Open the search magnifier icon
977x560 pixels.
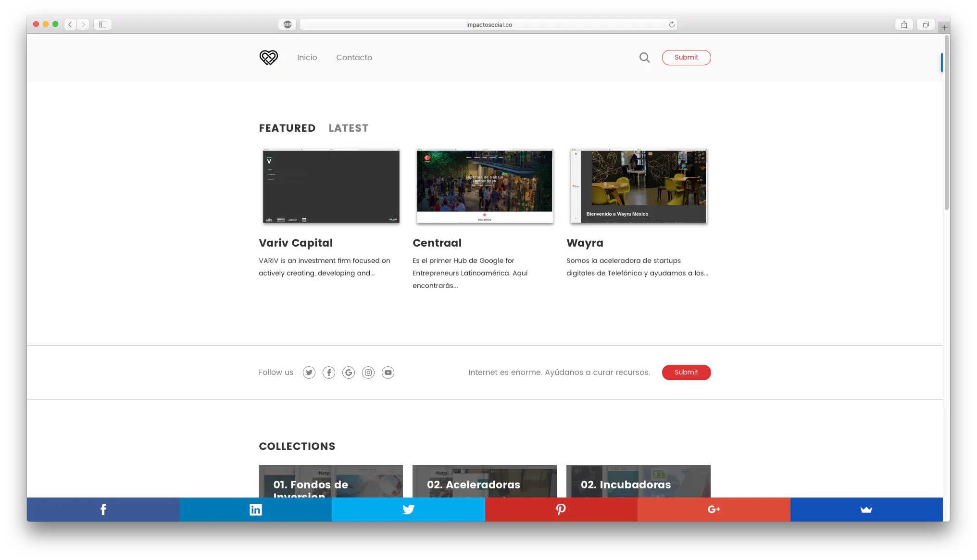click(644, 58)
